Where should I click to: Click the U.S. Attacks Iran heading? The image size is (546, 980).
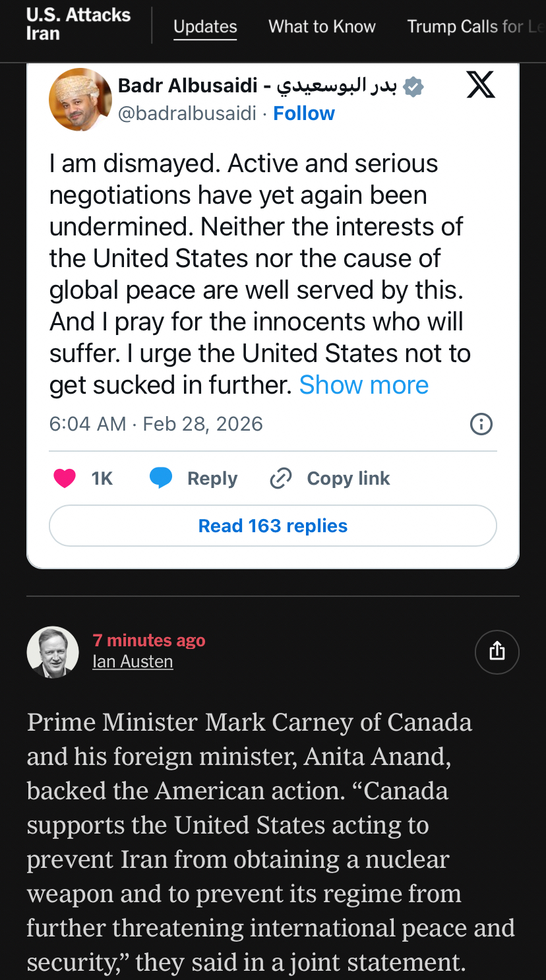(78, 24)
